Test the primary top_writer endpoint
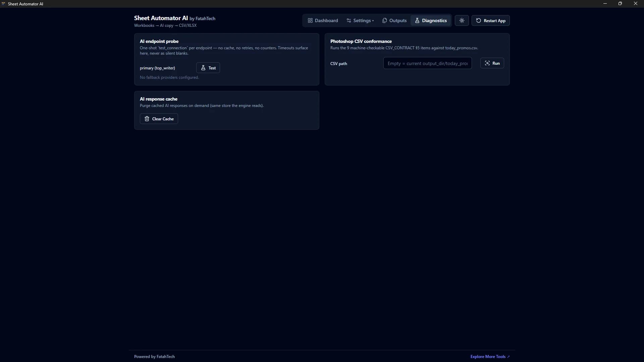 tap(208, 68)
